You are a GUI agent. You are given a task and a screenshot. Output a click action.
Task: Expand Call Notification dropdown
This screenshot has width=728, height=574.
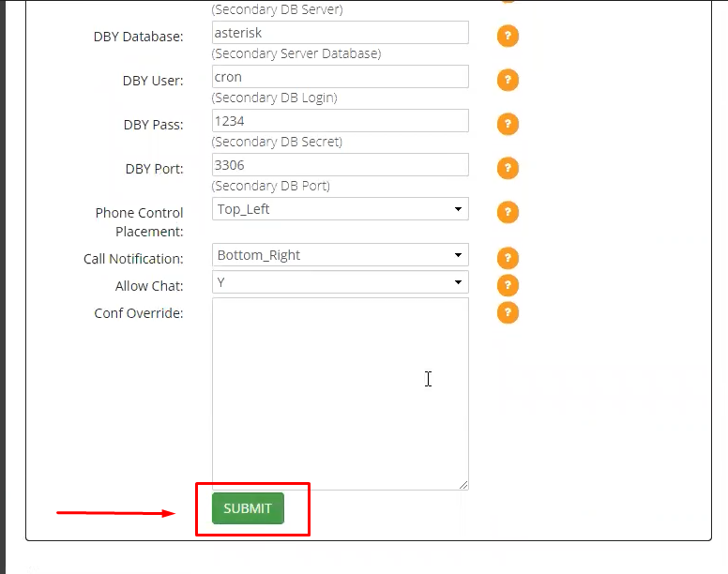click(x=340, y=255)
